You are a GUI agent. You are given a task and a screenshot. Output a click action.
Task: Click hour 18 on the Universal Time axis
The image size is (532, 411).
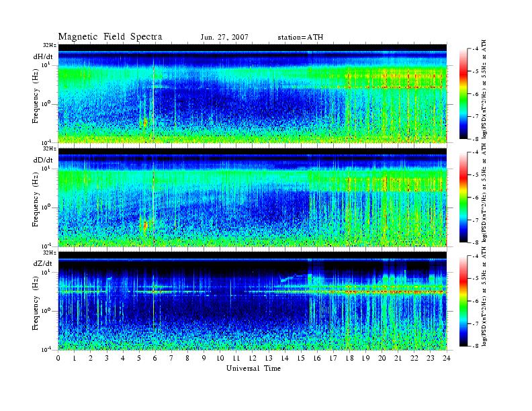349,358
